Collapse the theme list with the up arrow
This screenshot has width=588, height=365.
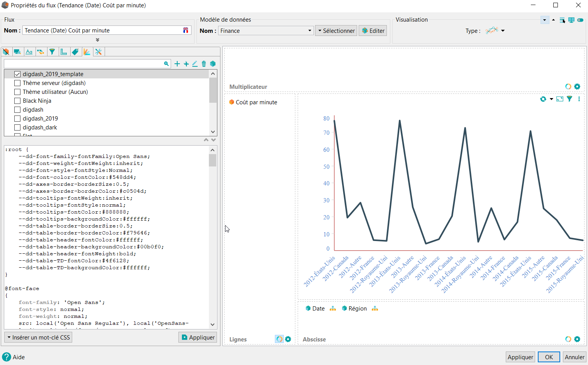pos(206,140)
